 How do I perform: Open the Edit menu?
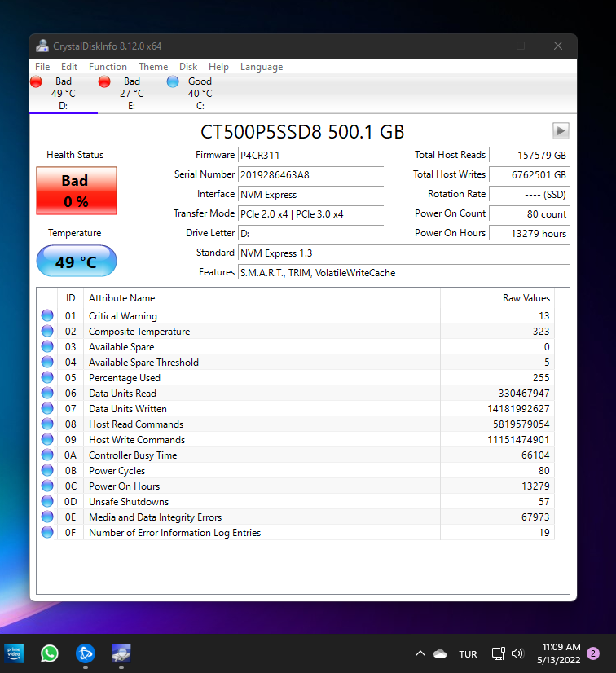click(x=69, y=67)
